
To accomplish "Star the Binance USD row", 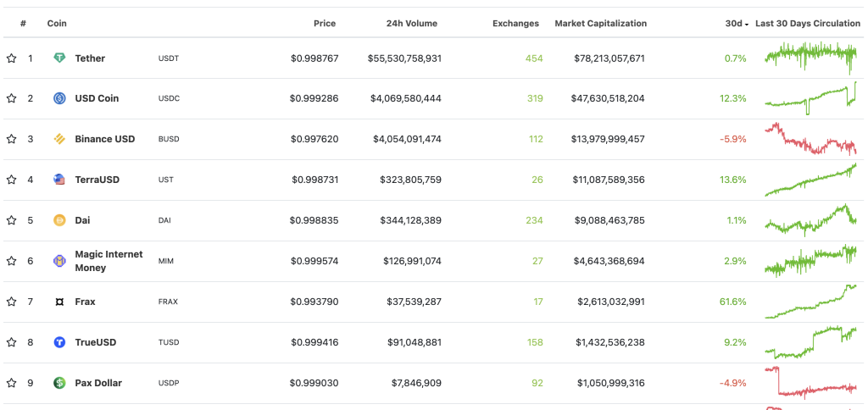I will click(x=11, y=139).
